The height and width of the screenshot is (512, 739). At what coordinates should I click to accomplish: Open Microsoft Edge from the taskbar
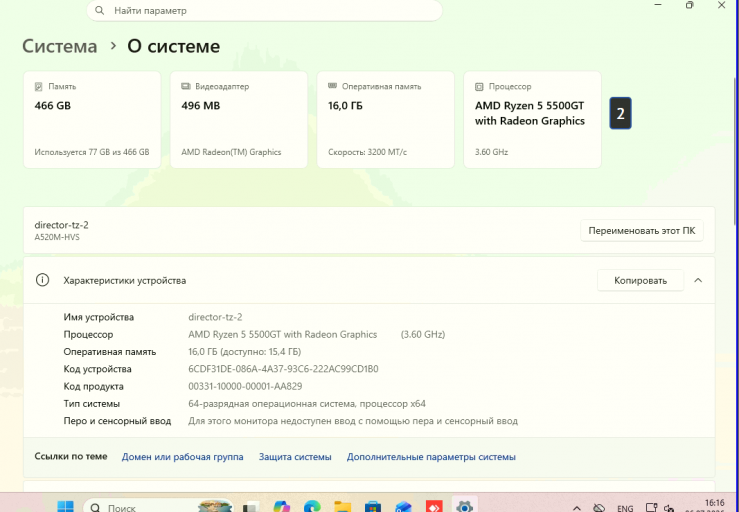coord(312,507)
